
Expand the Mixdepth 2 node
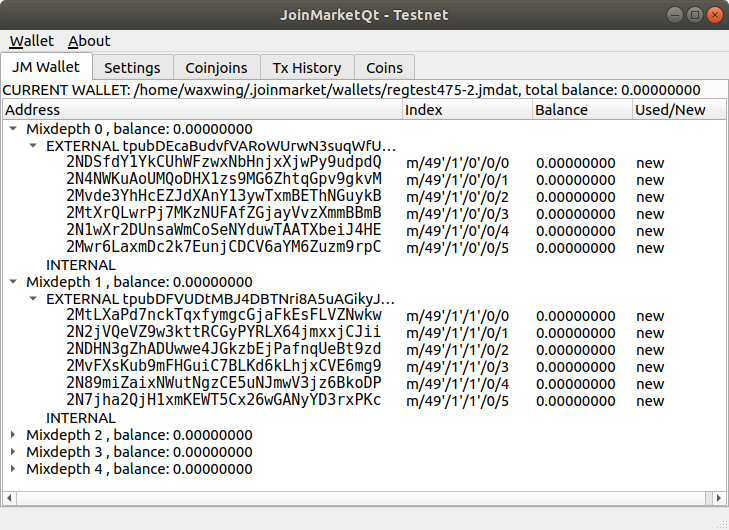click(13, 435)
